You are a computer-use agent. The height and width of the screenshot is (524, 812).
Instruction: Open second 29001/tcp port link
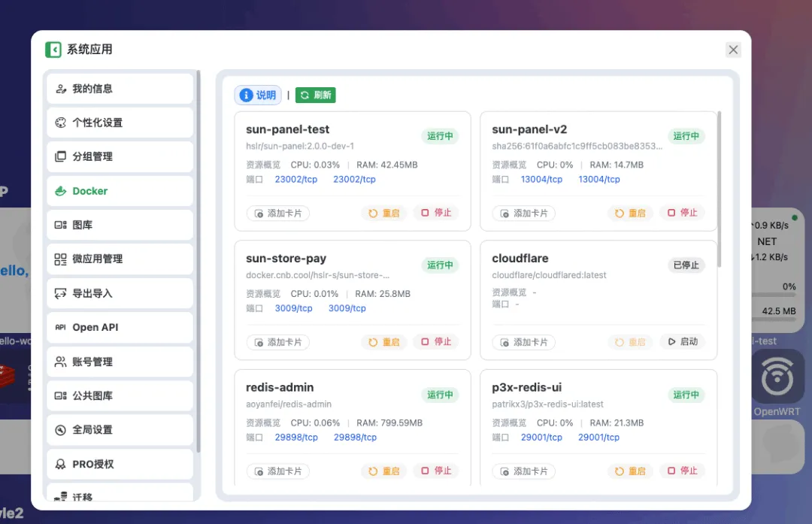[598, 437]
